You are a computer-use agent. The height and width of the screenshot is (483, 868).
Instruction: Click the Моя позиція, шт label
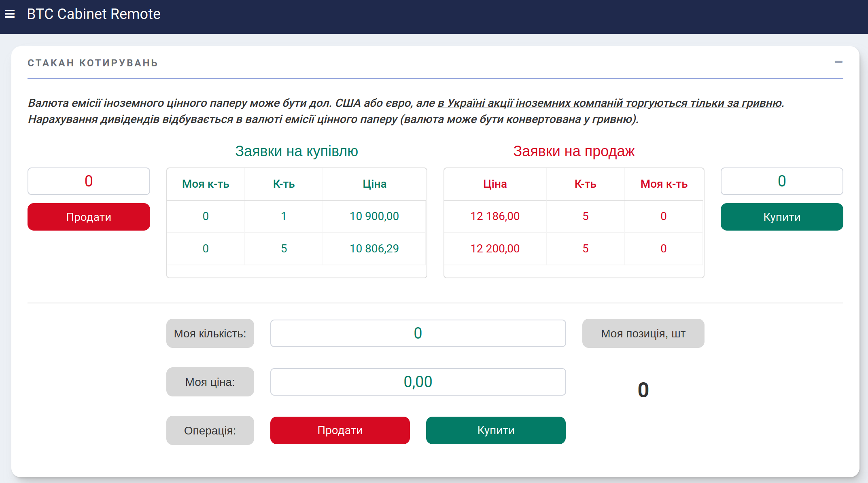tap(643, 334)
